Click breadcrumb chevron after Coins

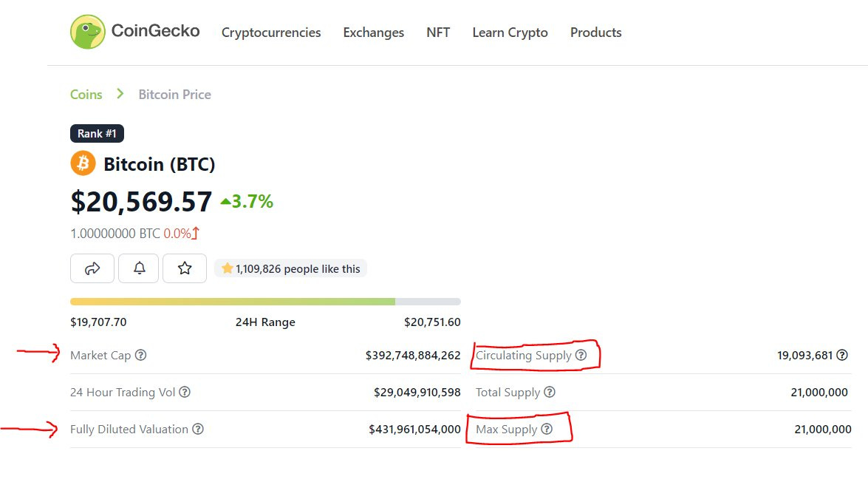pos(120,94)
